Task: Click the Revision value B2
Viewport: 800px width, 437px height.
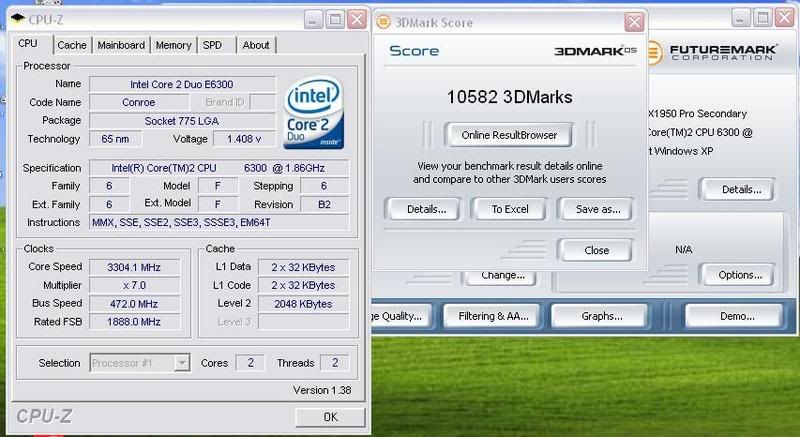Action: click(324, 204)
